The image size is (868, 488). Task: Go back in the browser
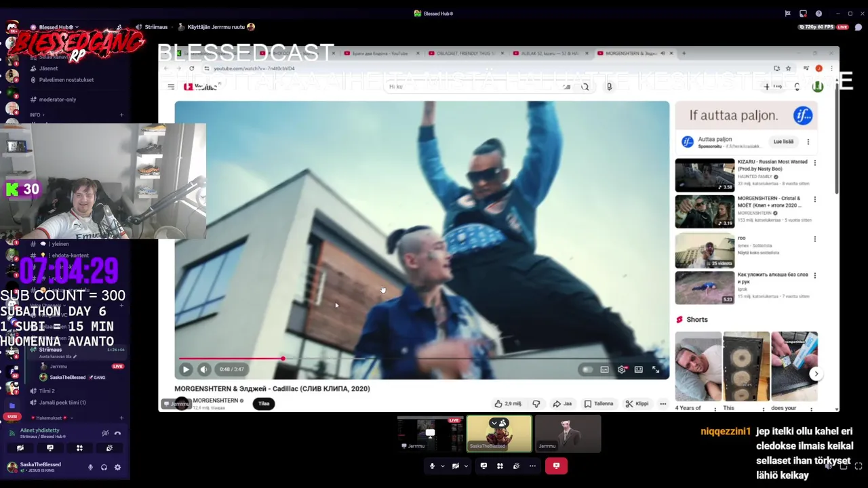point(166,68)
